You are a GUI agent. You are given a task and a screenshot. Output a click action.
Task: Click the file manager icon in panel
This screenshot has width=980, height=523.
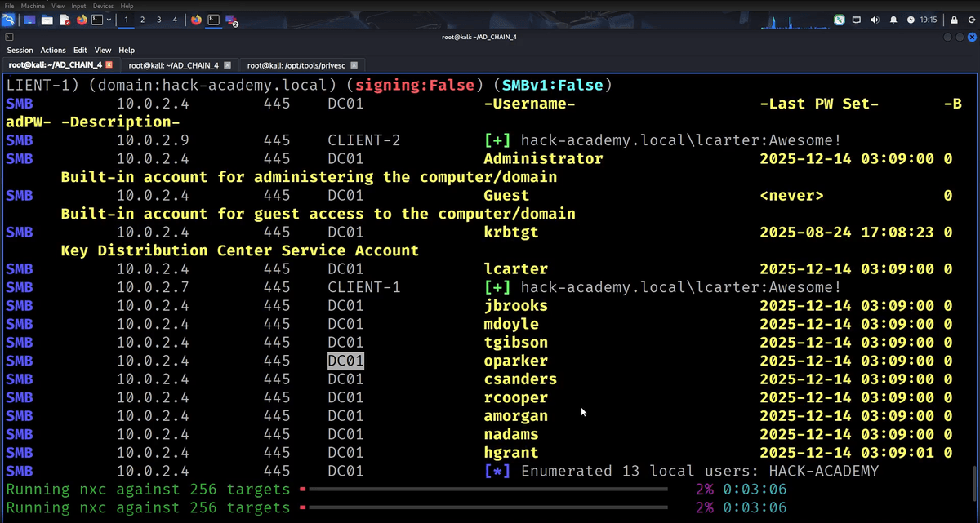tap(47, 20)
